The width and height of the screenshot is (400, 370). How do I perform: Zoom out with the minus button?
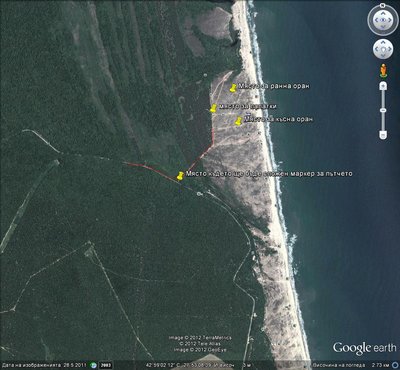pyautogui.click(x=383, y=135)
